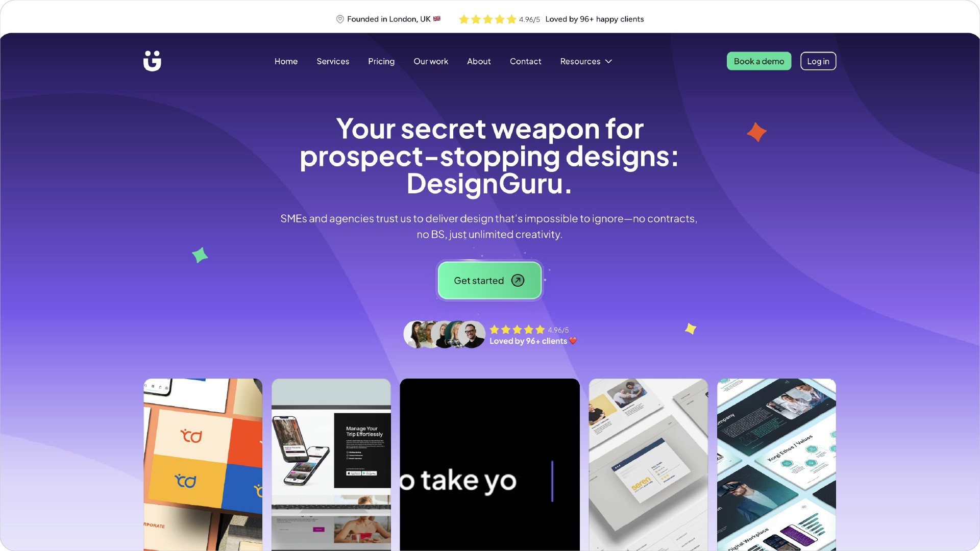The image size is (980, 551).
Task: Click the profile avatar cluster icon
Action: click(444, 334)
